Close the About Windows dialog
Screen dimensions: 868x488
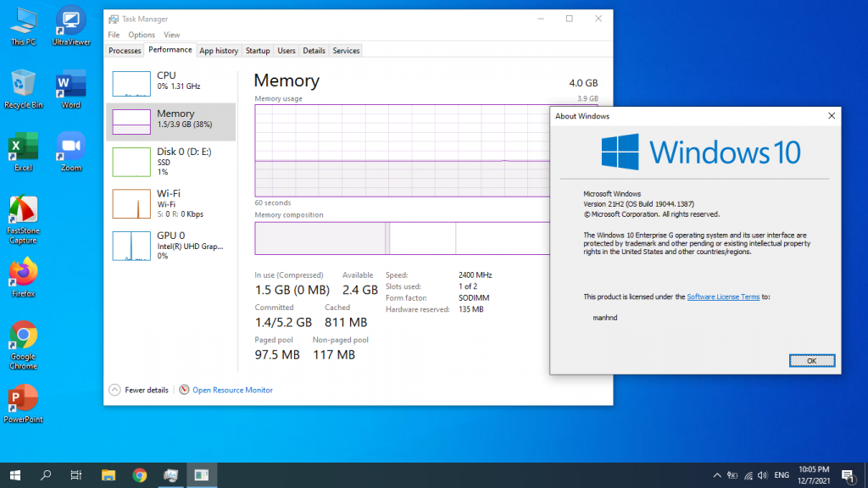pos(832,115)
